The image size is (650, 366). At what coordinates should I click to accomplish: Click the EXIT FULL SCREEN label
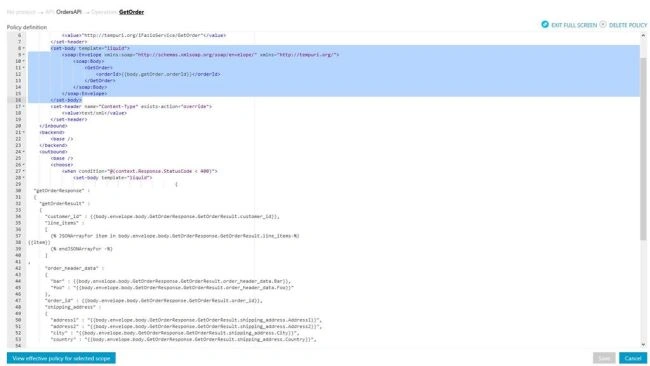[574, 25]
